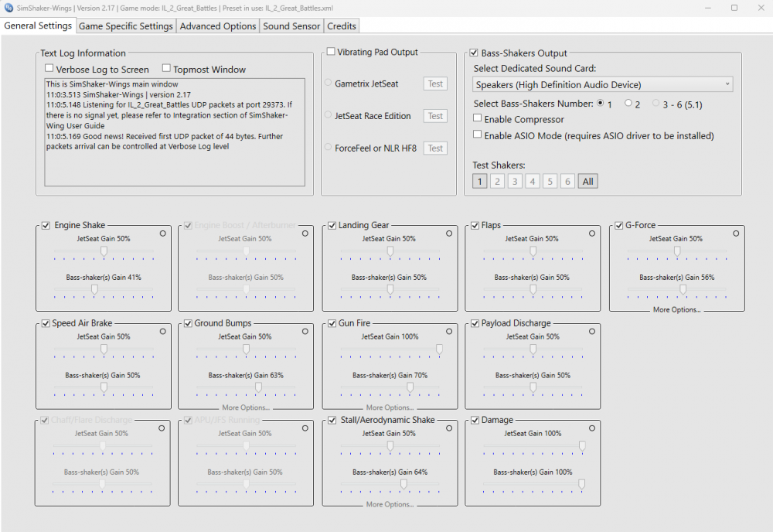Select Bass-Shakers Number 2 radio button
This screenshot has height=532, width=773.
pos(627,104)
